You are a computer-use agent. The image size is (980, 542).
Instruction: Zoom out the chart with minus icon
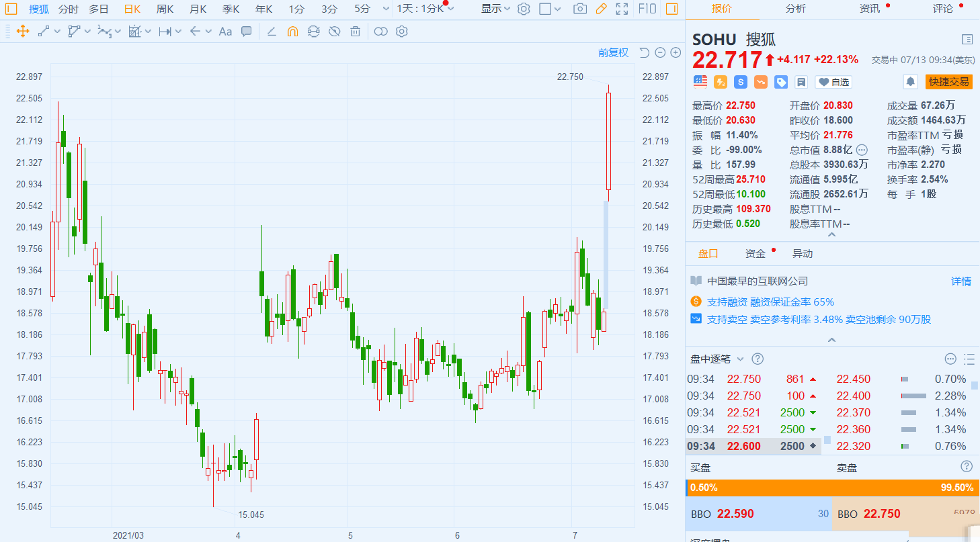click(x=660, y=52)
